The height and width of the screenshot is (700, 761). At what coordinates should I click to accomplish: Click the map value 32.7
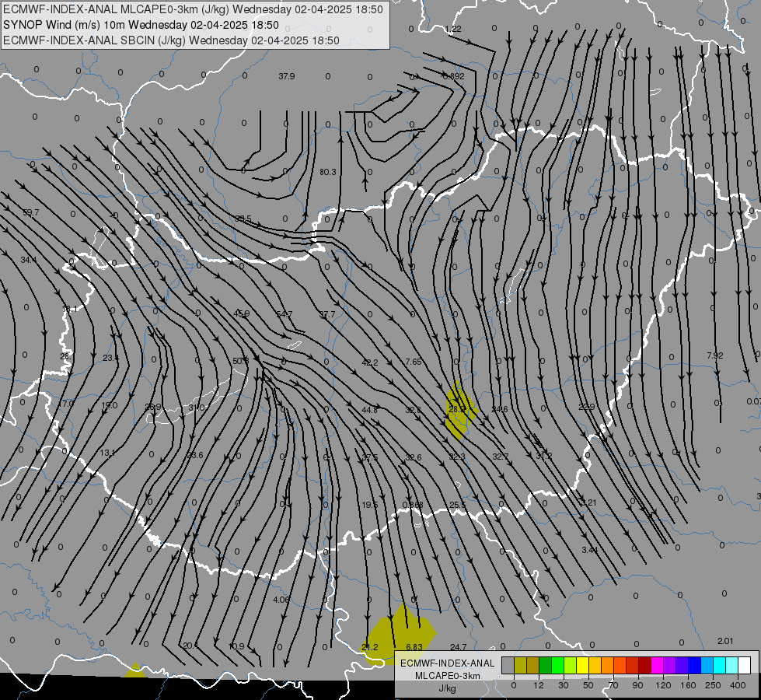(x=501, y=457)
